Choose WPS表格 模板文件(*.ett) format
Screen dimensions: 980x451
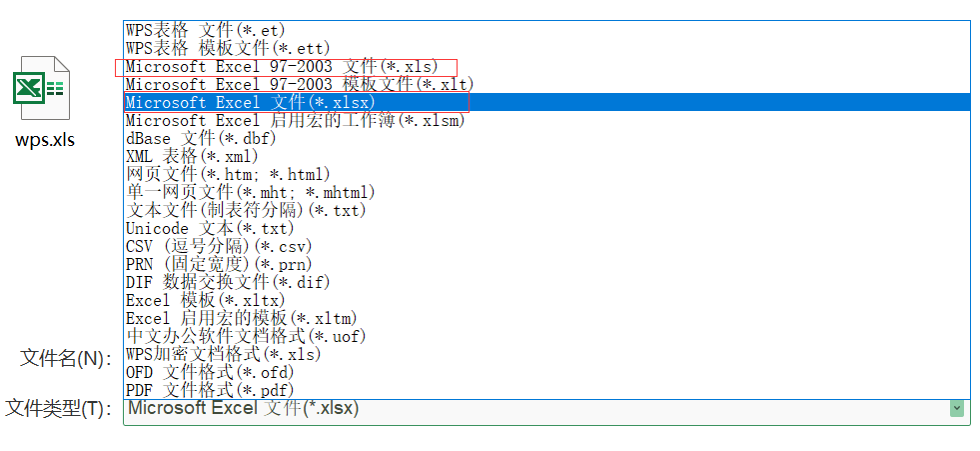tap(546, 48)
